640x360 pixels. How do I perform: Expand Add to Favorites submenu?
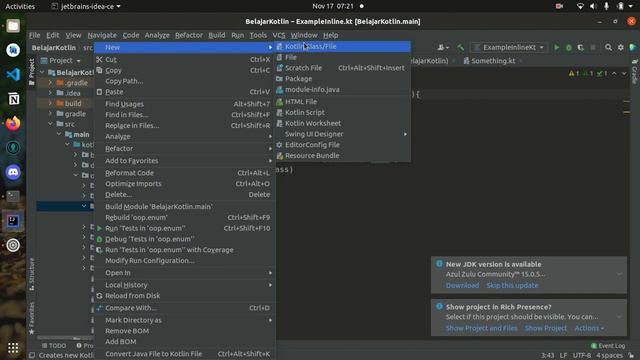coord(184,161)
